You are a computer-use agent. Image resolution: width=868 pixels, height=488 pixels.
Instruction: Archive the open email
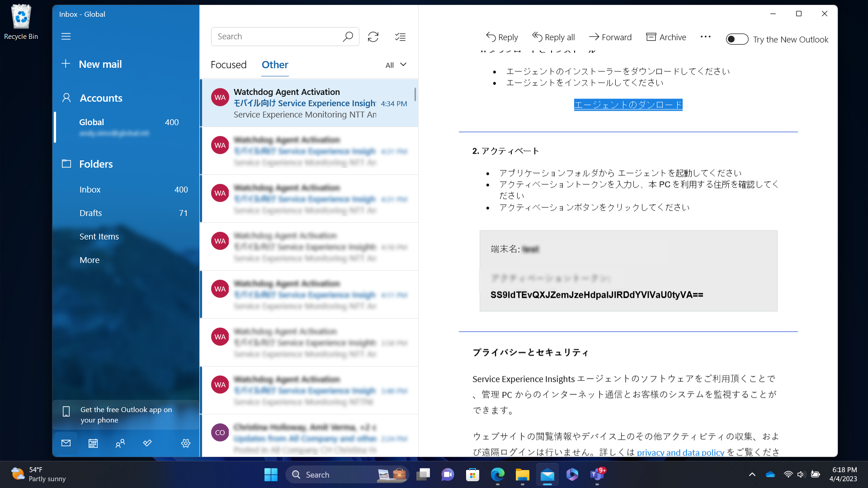pos(666,37)
